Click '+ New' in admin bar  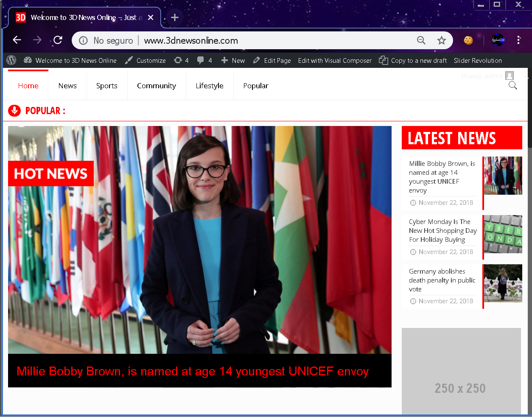[233, 61]
